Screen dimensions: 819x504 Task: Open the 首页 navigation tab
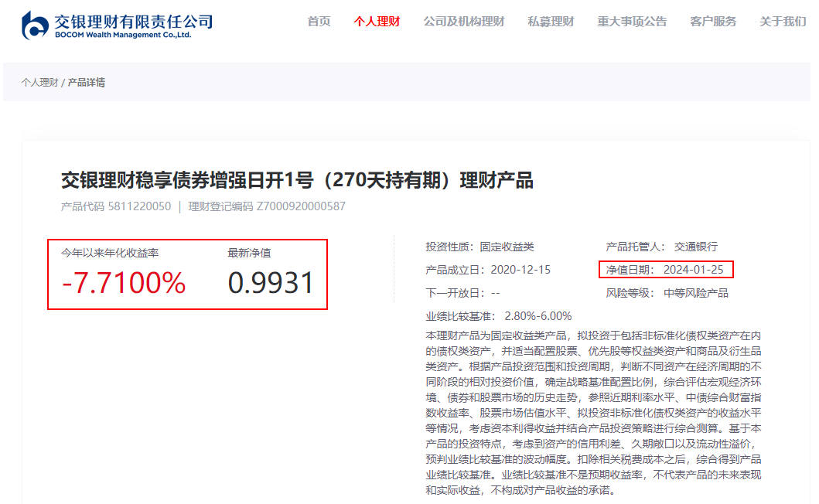[319, 22]
